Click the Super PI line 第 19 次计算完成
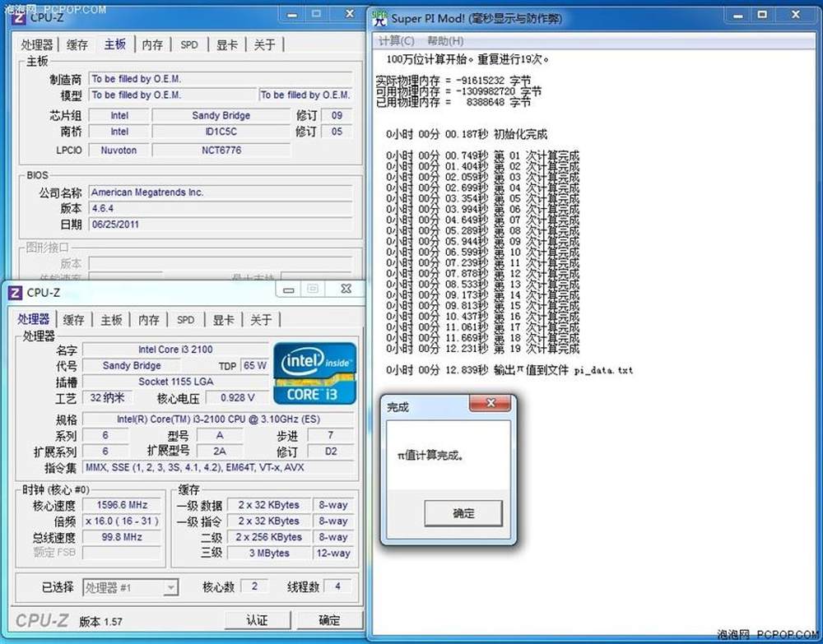 pyautogui.click(x=482, y=349)
